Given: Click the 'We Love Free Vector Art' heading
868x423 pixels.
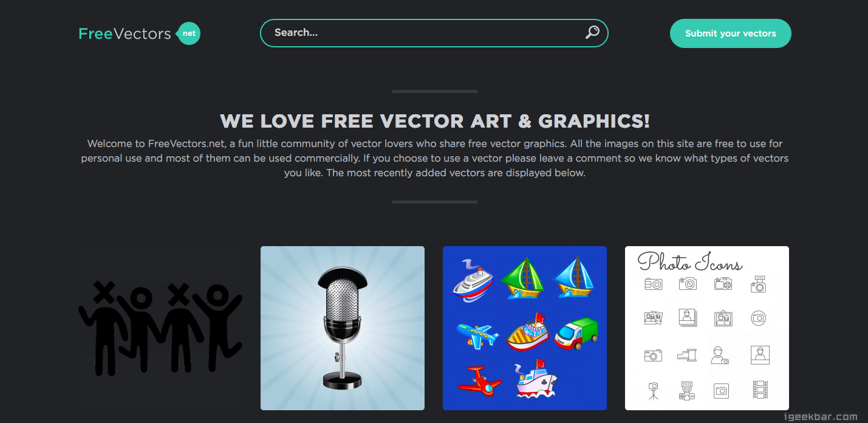Looking at the screenshot, I should pyautogui.click(x=435, y=121).
